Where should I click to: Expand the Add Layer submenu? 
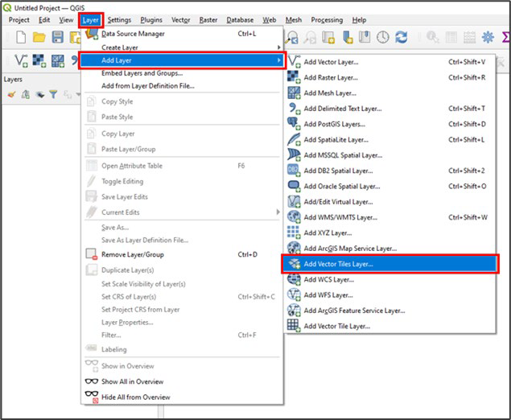(182, 60)
